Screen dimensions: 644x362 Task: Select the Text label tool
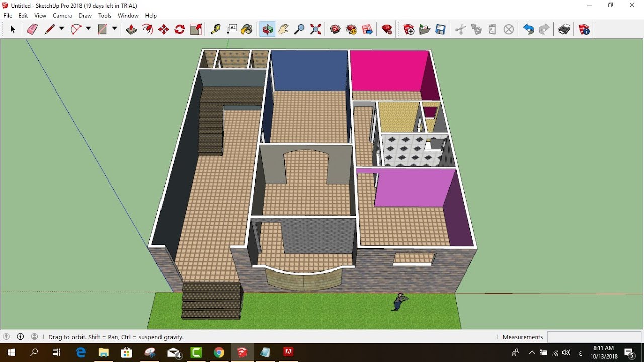(232, 30)
